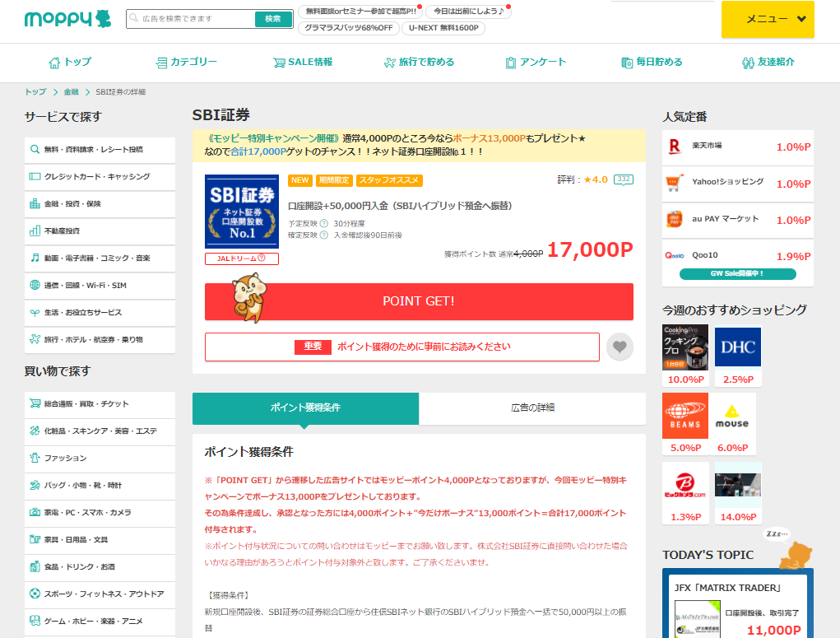840x638 pixels.
Task: Select バッグ・小物・靴・時計 category
Action: click(x=100, y=486)
